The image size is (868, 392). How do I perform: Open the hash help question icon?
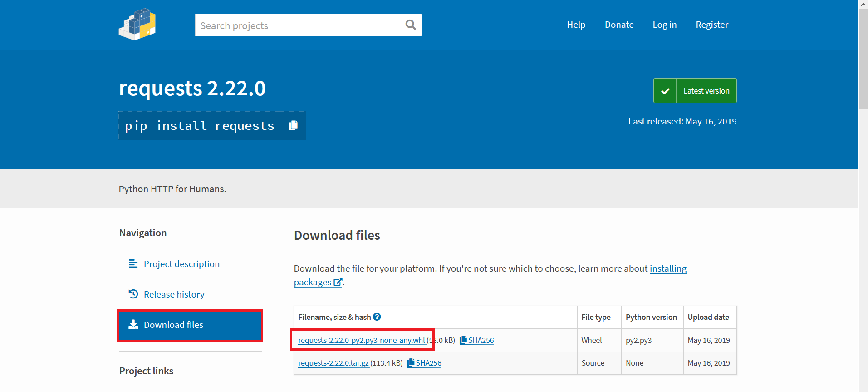click(x=377, y=317)
